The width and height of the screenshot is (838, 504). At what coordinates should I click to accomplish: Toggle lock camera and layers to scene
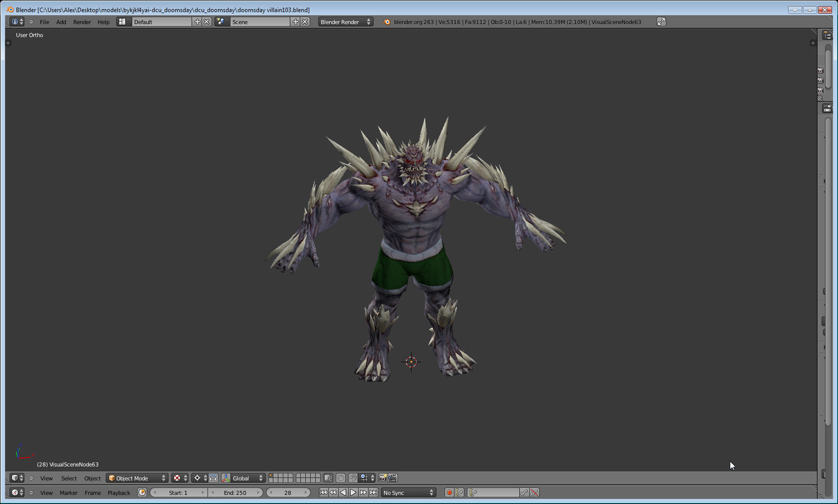pyautogui.click(x=328, y=478)
